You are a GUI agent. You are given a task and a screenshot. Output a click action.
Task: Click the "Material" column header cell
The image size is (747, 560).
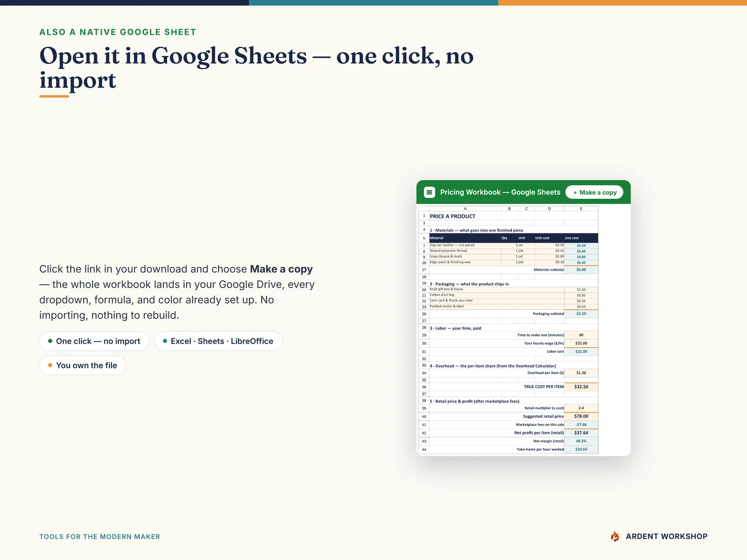click(465, 238)
